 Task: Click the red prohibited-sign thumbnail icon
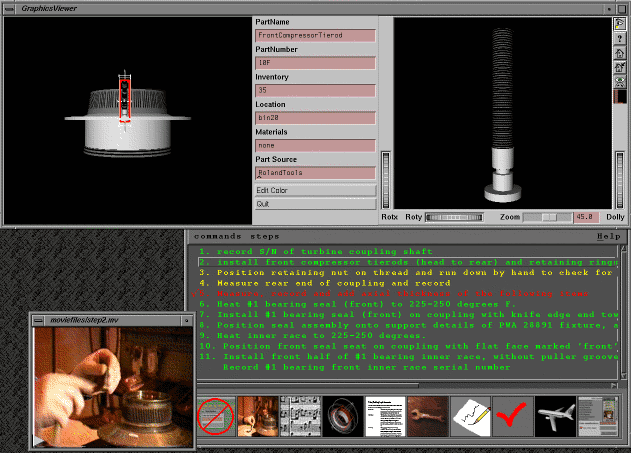click(x=215, y=416)
